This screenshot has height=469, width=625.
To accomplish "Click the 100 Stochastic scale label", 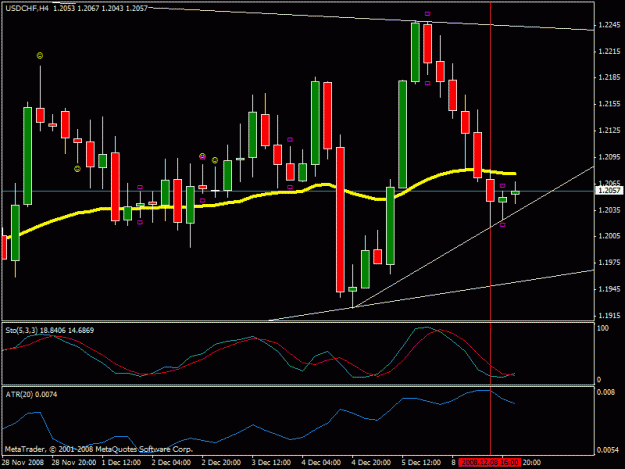I will point(603,328).
